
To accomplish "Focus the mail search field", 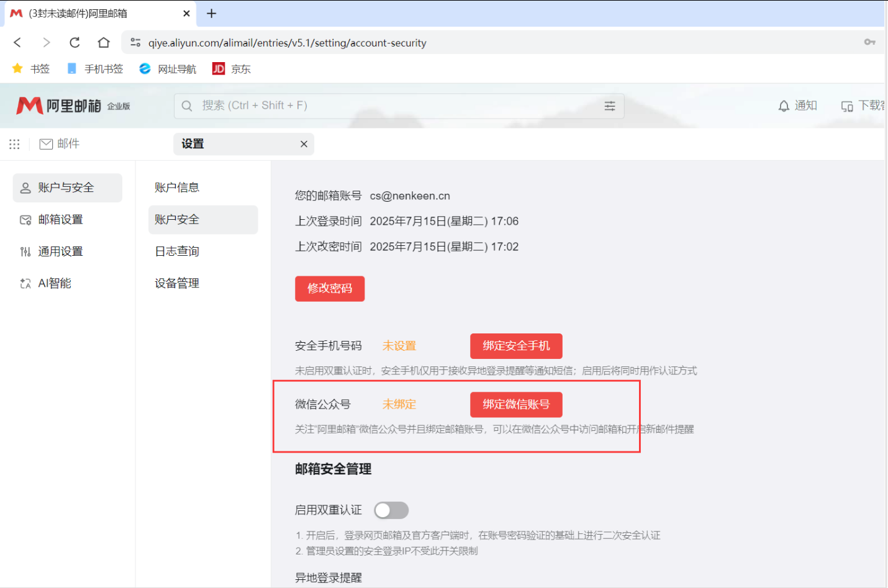I will coord(399,106).
